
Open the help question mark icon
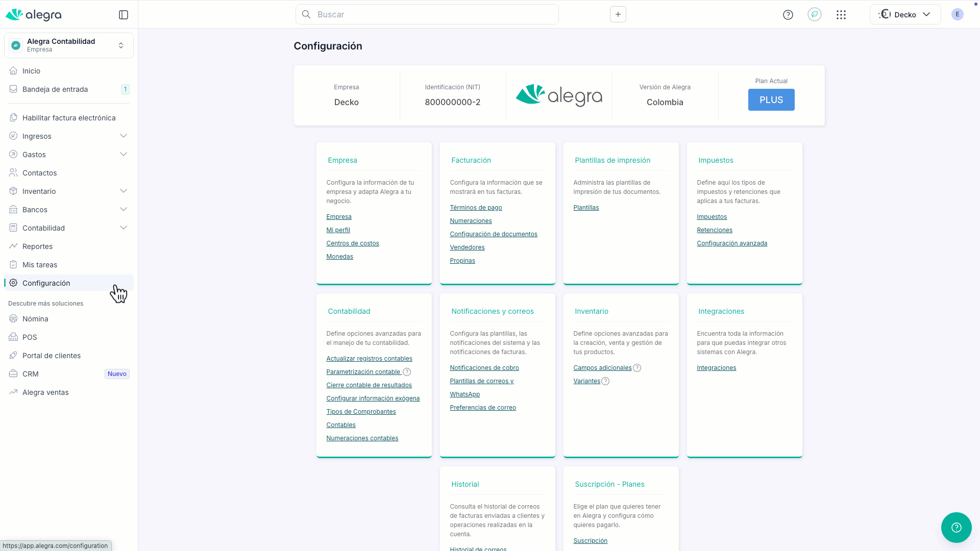788,14
